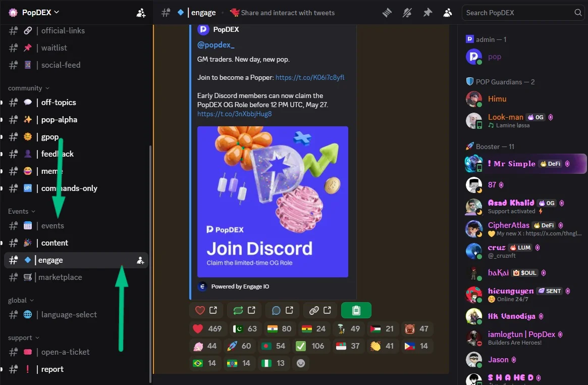The width and height of the screenshot is (588, 385).
Task: Open the content channel
Action: tap(76, 243)
